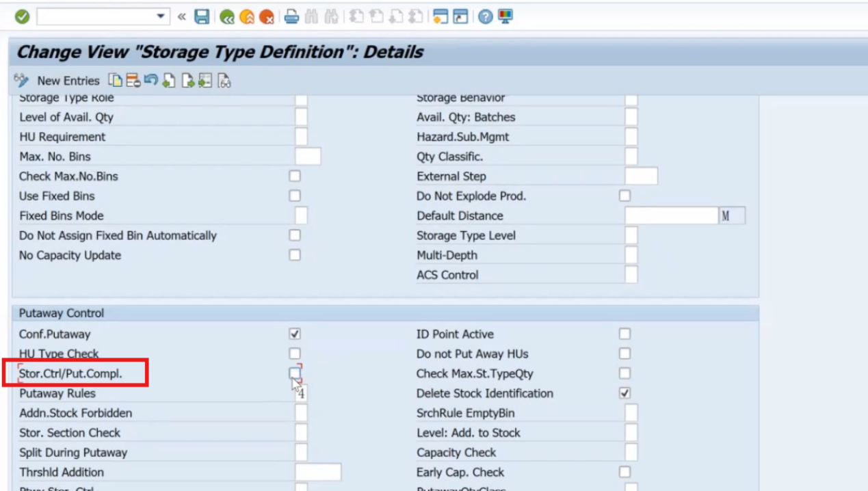The width and height of the screenshot is (868, 491).
Task: Enable Do Not Explode Prod. checkbox
Action: pos(624,196)
